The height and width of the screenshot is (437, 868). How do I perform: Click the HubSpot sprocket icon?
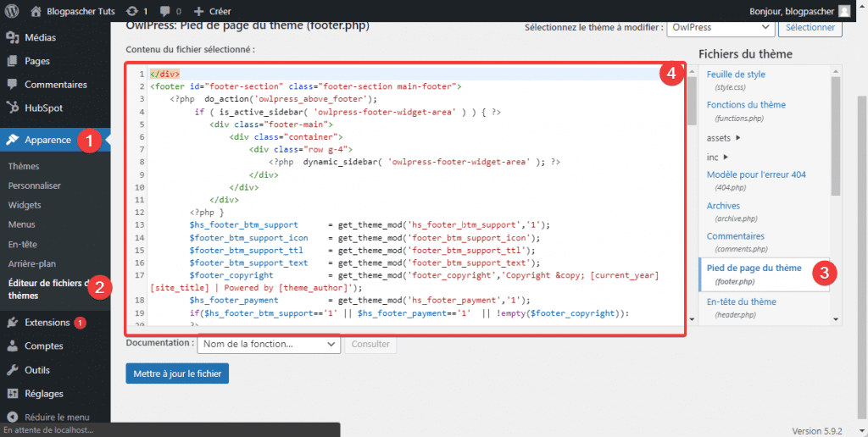[12, 108]
